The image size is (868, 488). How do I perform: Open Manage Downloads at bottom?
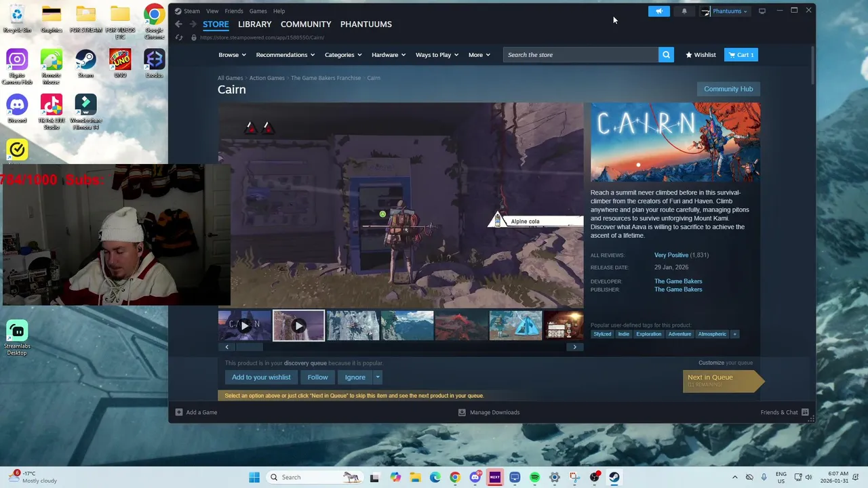coord(489,412)
